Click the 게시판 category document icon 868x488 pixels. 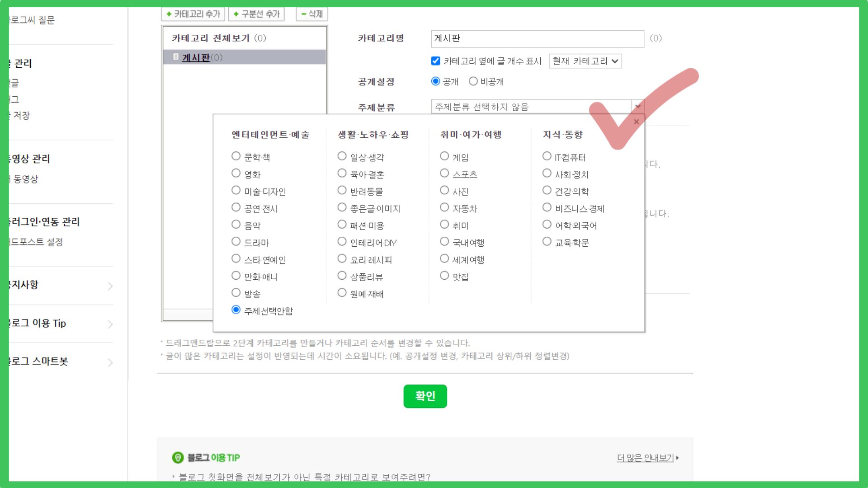tap(176, 57)
